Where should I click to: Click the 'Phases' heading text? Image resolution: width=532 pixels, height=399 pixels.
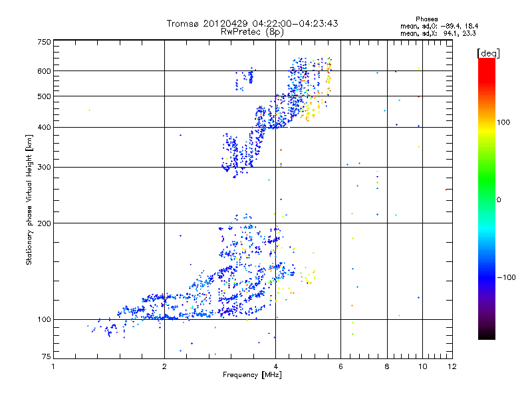(x=426, y=19)
